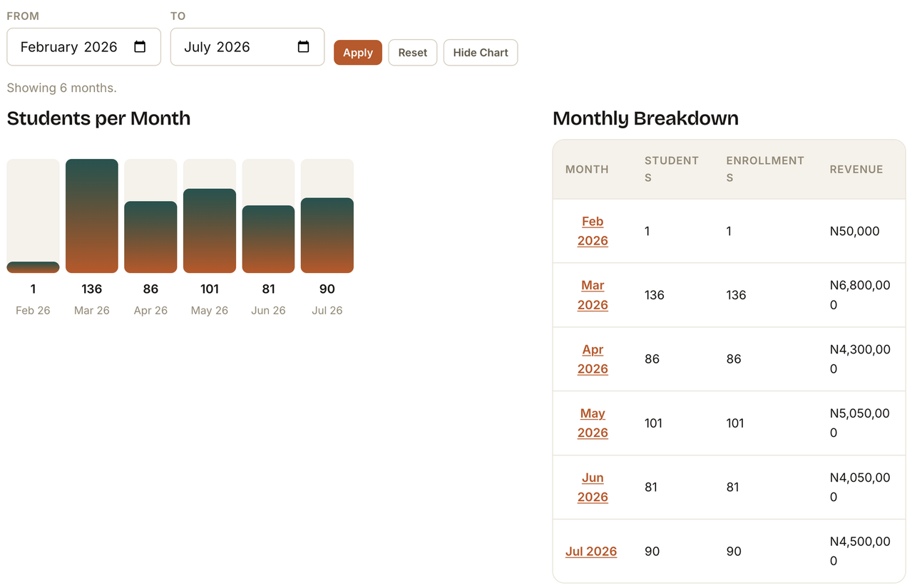The width and height of the screenshot is (912, 588).
Task: Open the Mar 2026 breakdown link
Action: point(593,295)
